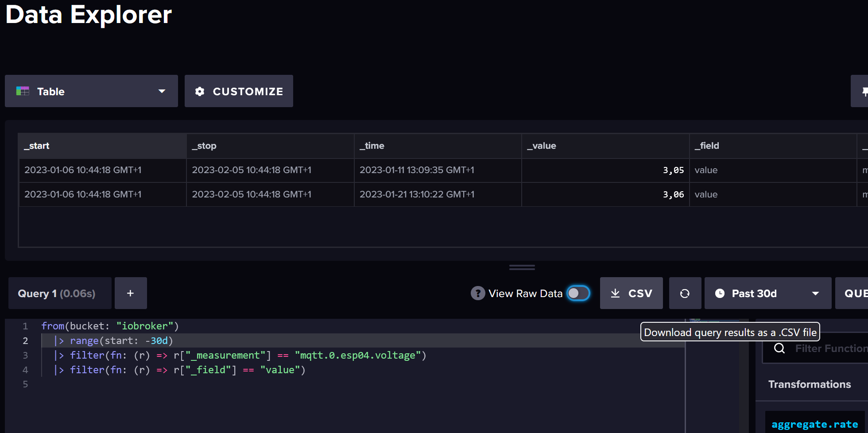
Task: Click the CUSTOMIZE button
Action: coord(239,91)
